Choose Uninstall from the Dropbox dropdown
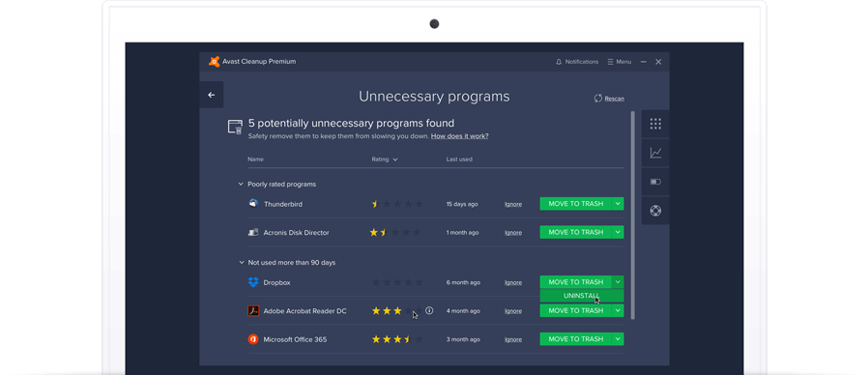 pos(582,296)
